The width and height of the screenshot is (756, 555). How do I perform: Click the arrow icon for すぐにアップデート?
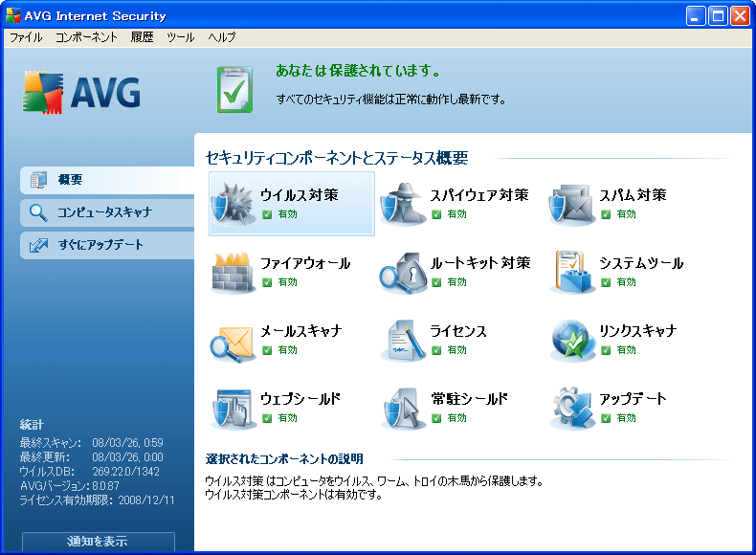coord(38,245)
